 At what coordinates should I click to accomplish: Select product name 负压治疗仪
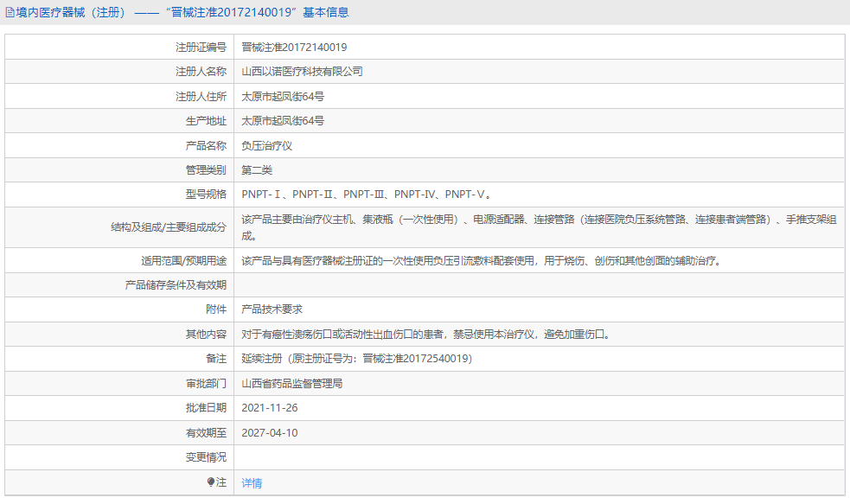[x=266, y=146]
